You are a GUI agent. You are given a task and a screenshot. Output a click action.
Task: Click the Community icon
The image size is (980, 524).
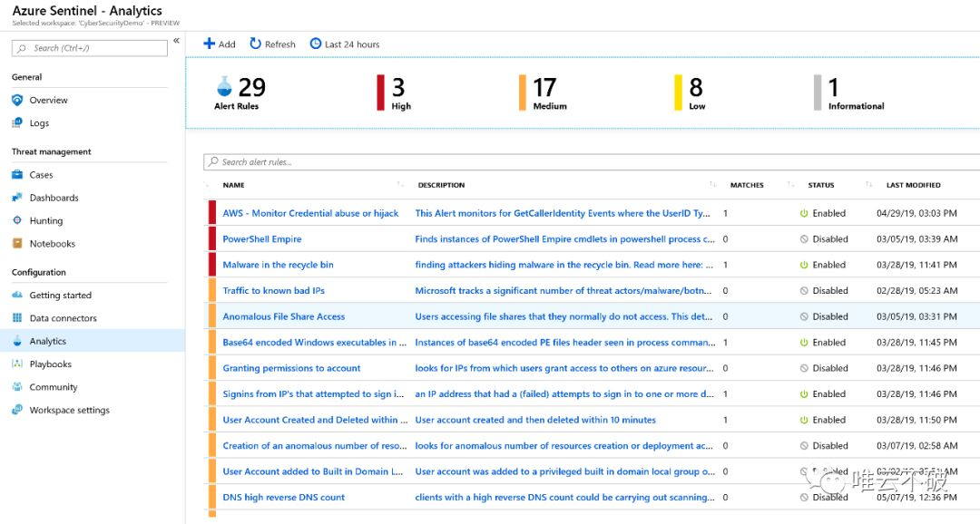[x=17, y=387]
